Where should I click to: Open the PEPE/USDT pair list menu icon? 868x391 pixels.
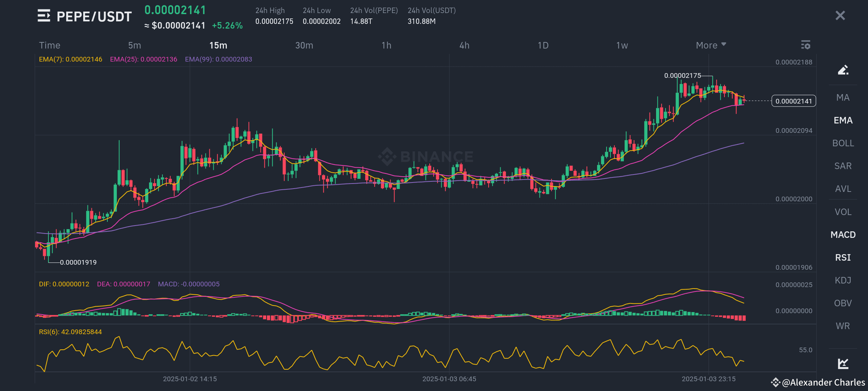44,16
